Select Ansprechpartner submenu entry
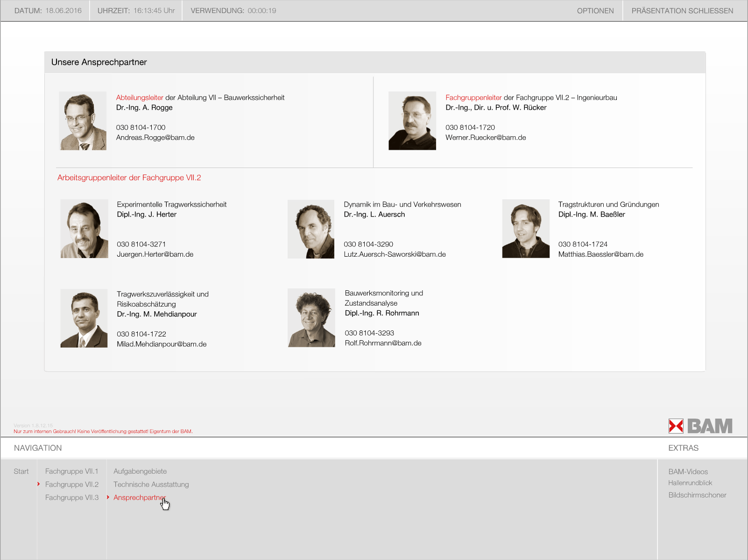748x560 pixels. tap(139, 497)
